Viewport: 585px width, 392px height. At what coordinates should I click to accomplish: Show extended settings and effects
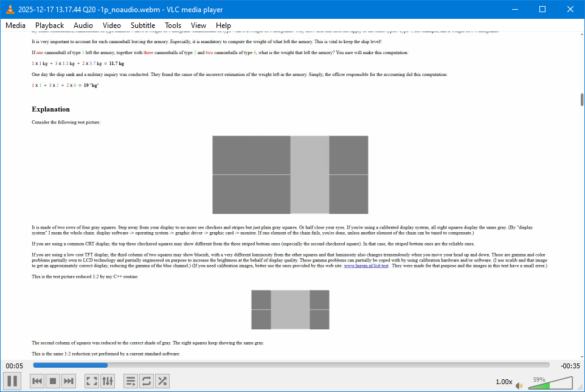[108, 381]
